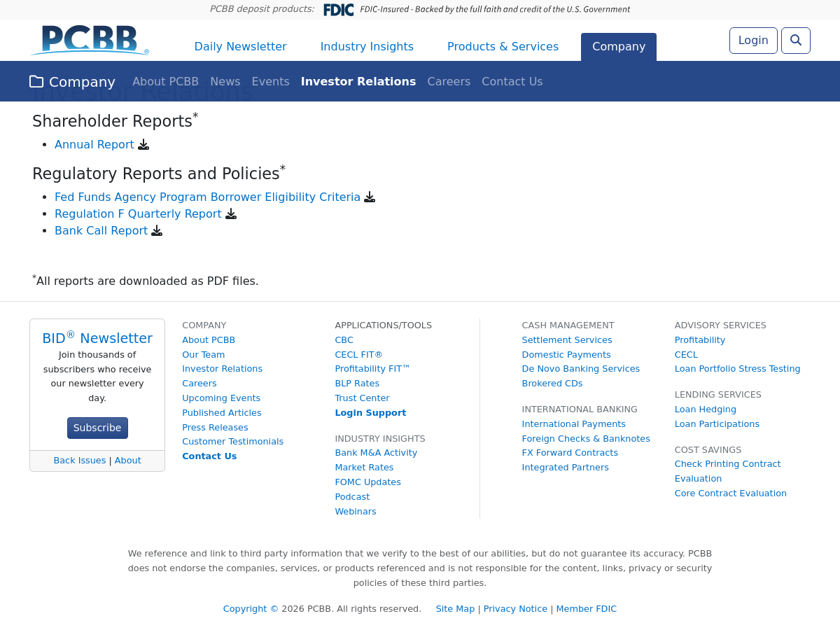Click the folder icon beside Company
840x644 pixels.
pos(36,82)
